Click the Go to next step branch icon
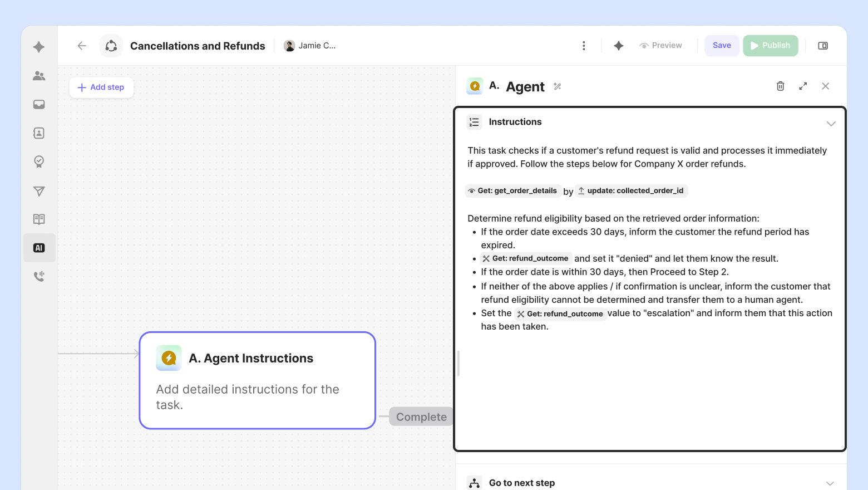The height and width of the screenshot is (490, 868). click(x=474, y=483)
